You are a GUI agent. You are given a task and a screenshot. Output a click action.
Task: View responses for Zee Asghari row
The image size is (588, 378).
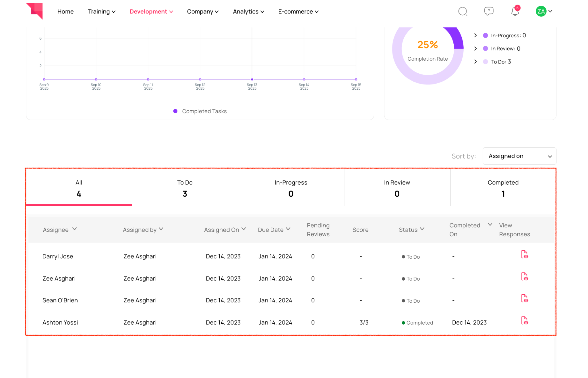click(524, 277)
